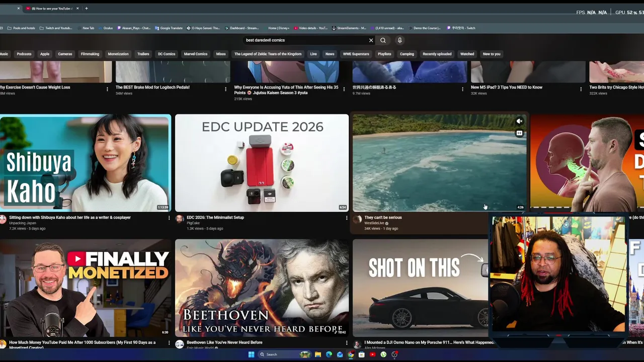Select the Filmmaking filter chip
The height and width of the screenshot is (362, 644).
point(90,54)
